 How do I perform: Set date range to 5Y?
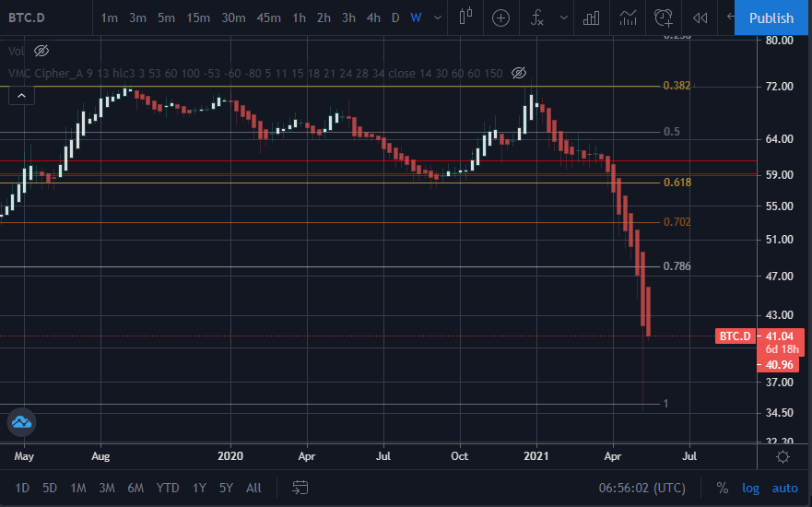point(227,488)
